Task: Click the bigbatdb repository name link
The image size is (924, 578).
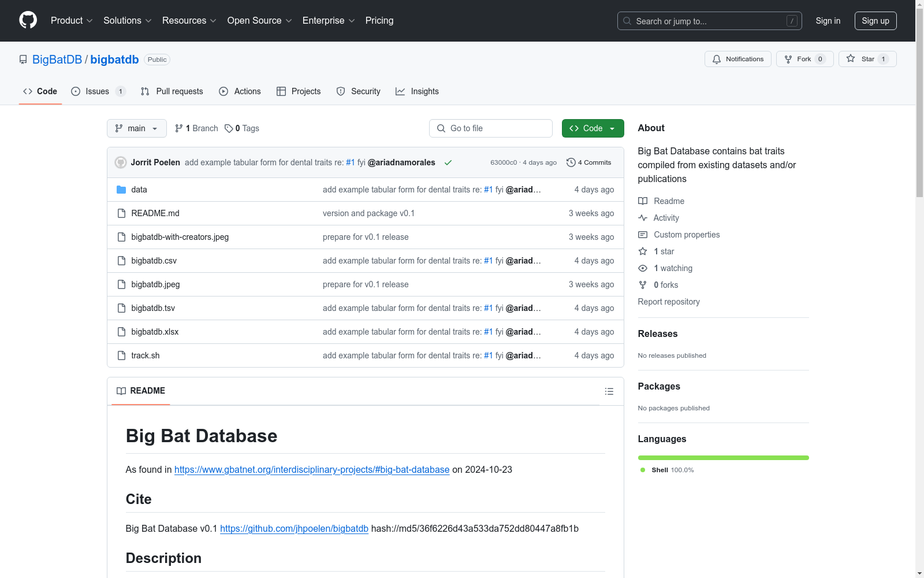Action: (114, 60)
